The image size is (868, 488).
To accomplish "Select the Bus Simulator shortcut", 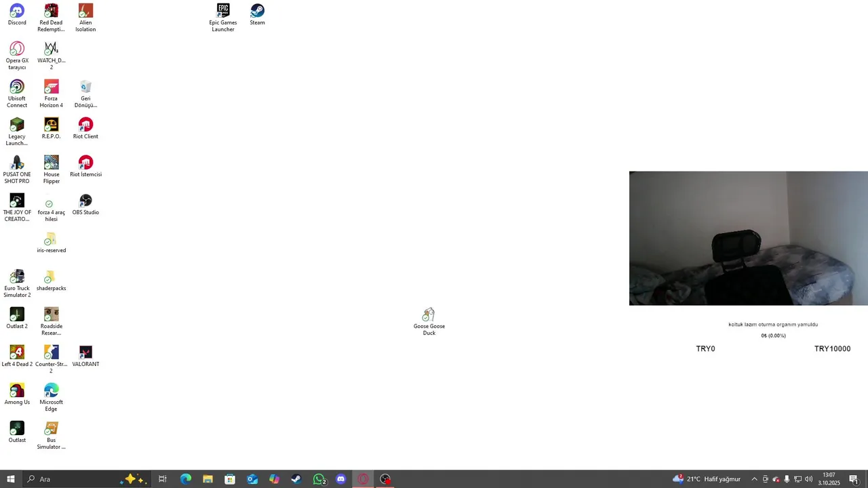I will tap(51, 436).
